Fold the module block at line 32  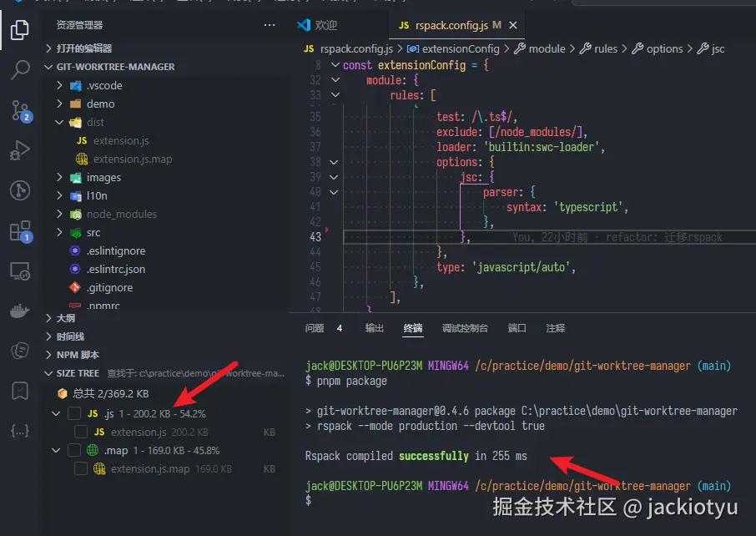tap(335, 80)
